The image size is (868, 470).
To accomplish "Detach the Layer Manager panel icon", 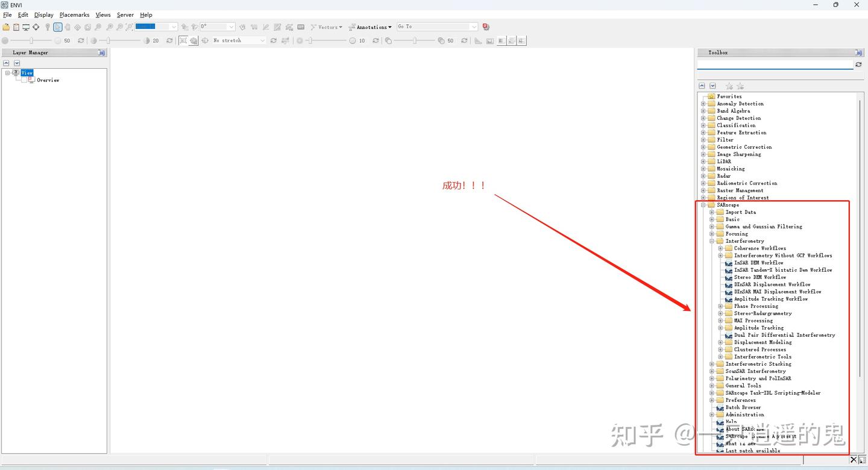I will click(102, 52).
